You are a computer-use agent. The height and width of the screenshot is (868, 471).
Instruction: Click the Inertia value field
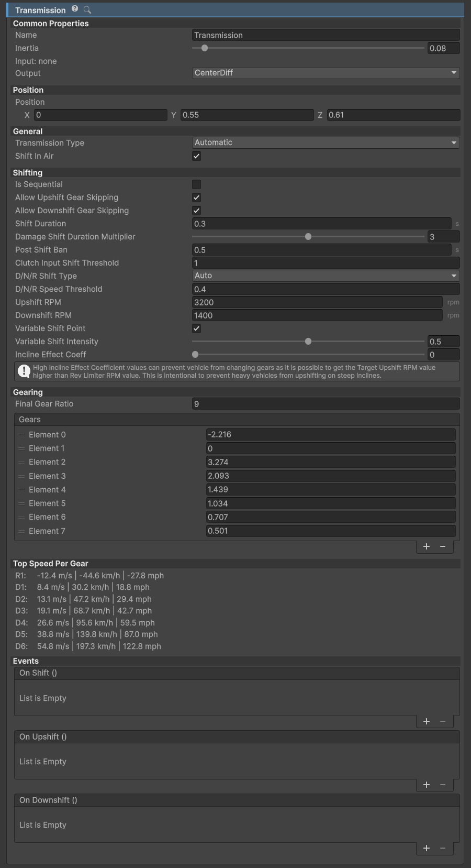(x=444, y=48)
